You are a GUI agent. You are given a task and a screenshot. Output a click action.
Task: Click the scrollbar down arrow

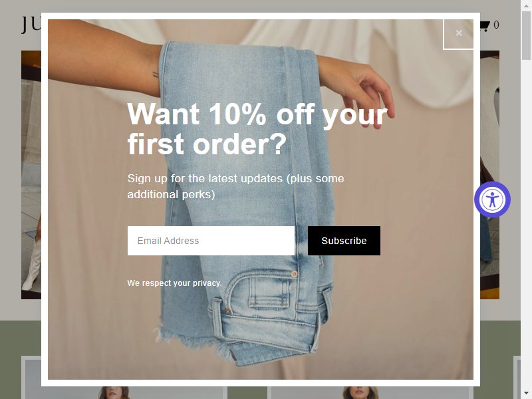[x=526, y=394]
